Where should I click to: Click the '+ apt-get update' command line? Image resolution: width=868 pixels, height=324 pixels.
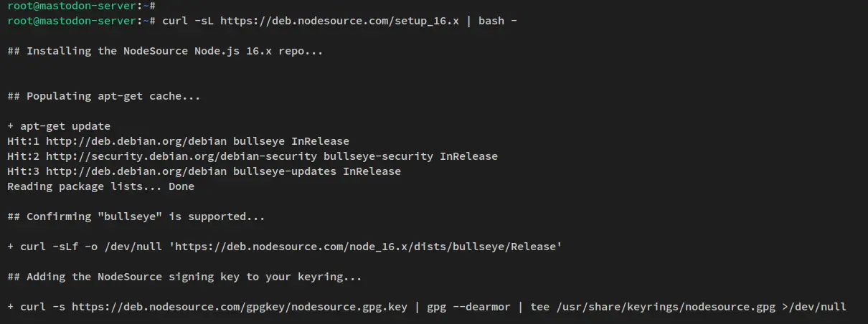59,126
